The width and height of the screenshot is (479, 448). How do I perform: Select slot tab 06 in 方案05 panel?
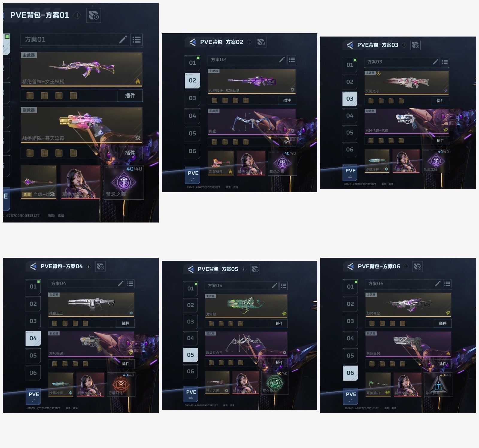tap(190, 371)
